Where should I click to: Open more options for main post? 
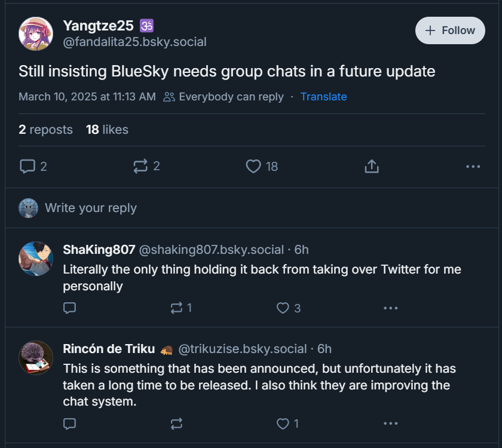click(473, 166)
